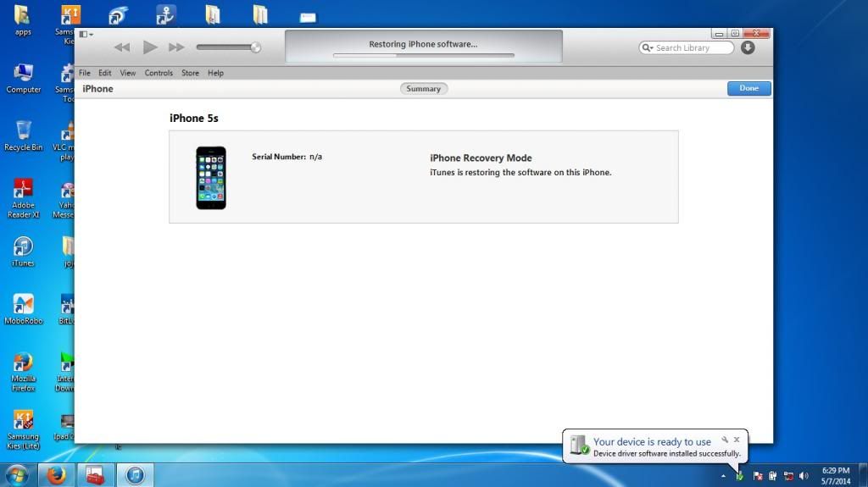This screenshot has height=487, width=868.
Task: Select the iTunes desktop shortcut
Action: click(x=23, y=252)
